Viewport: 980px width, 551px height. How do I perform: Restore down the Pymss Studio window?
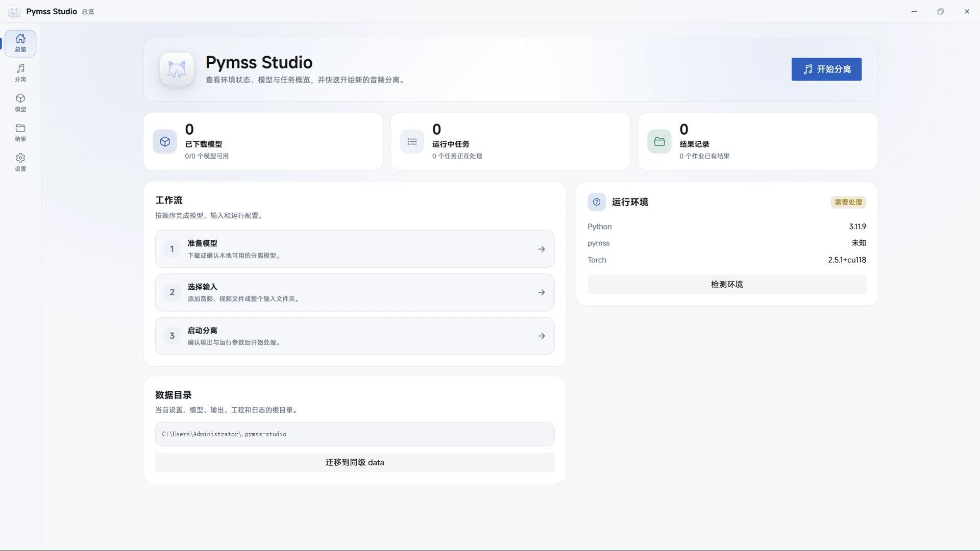tap(940, 11)
